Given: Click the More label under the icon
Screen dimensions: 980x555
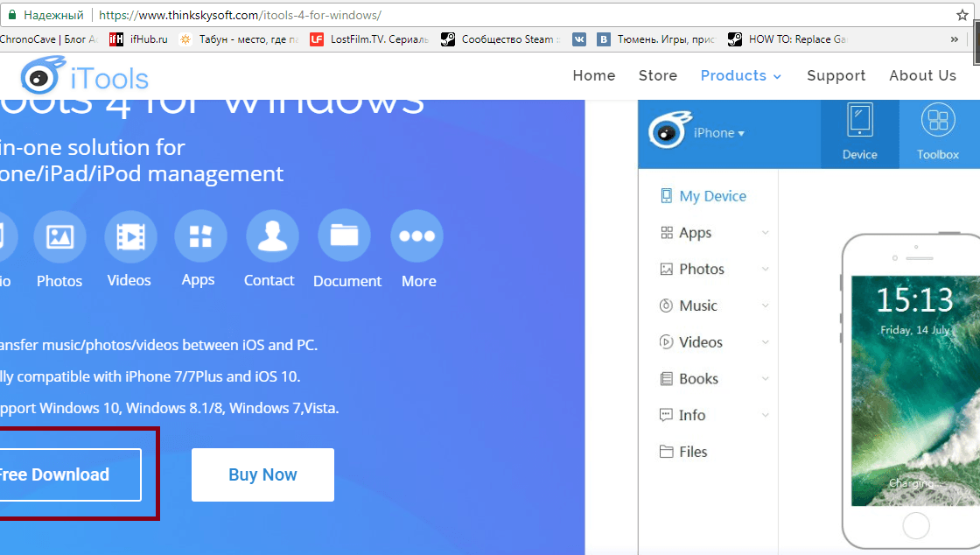Looking at the screenshot, I should 419,281.
